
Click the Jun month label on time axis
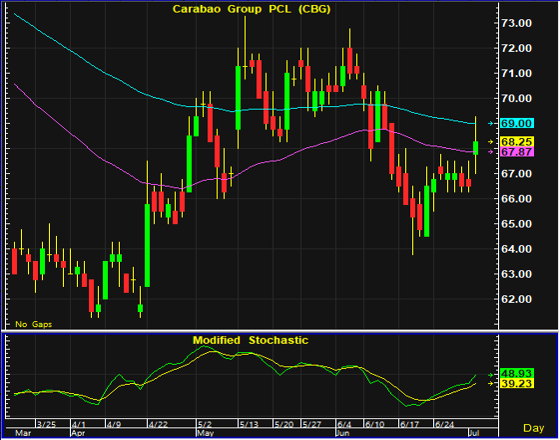coord(343,433)
